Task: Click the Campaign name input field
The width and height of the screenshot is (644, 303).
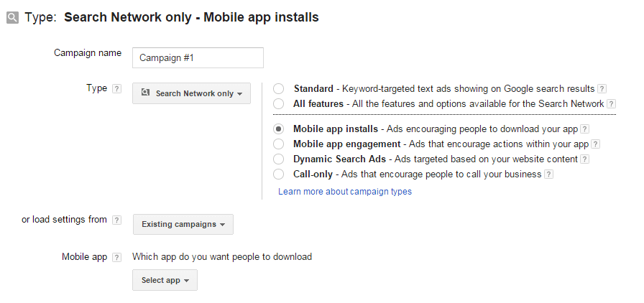Action: pyautogui.click(x=198, y=58)
